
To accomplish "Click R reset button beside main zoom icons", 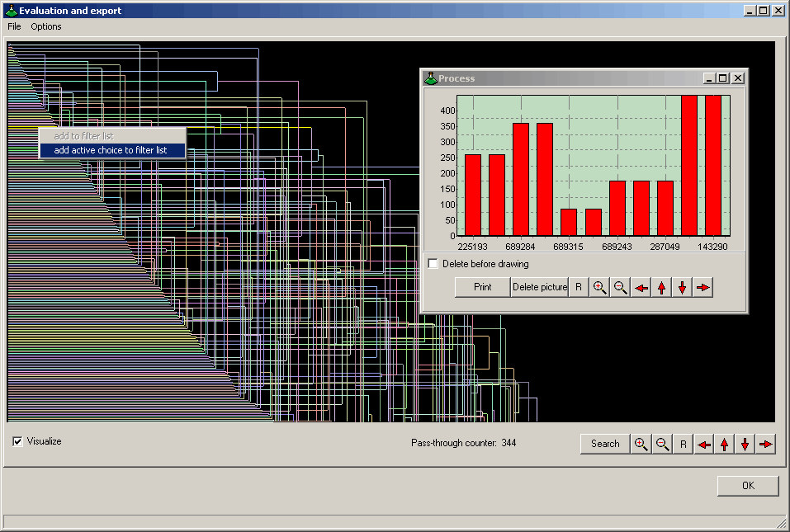I will (x=684, y=444).
